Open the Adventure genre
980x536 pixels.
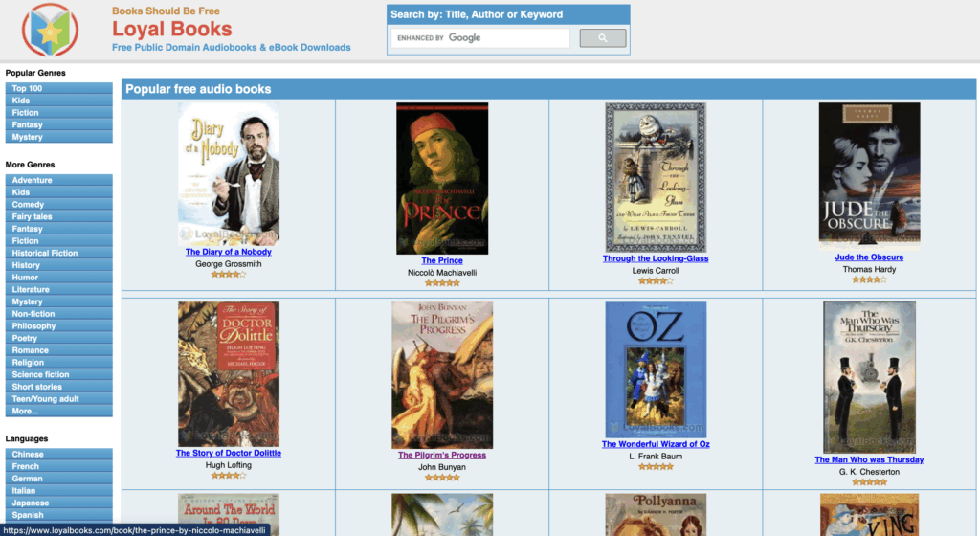(x=58, y=180)
